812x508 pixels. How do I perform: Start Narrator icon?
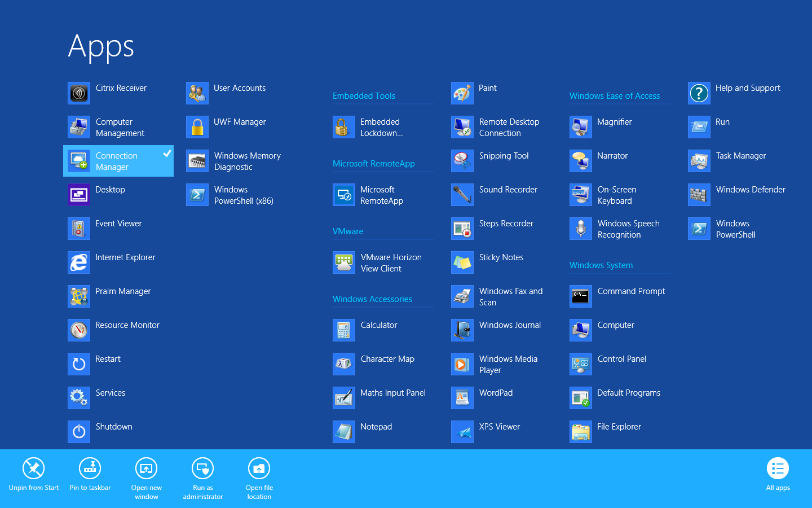tap(581, 161)
